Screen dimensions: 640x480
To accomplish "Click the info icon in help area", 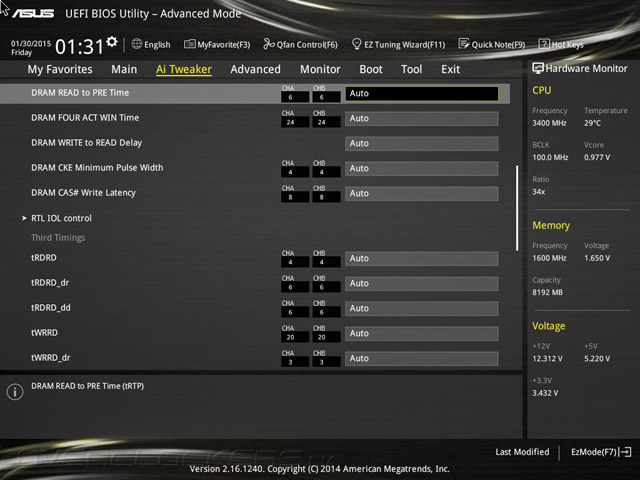I will 15,392.
